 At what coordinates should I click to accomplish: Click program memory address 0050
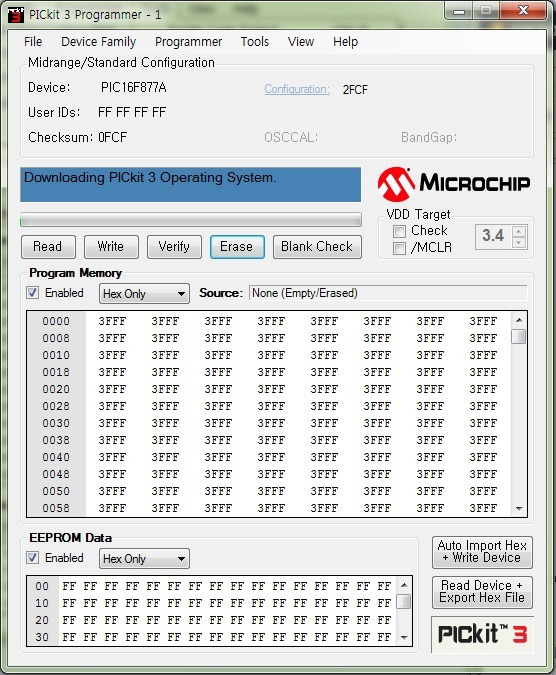click(x=56, y=491)
